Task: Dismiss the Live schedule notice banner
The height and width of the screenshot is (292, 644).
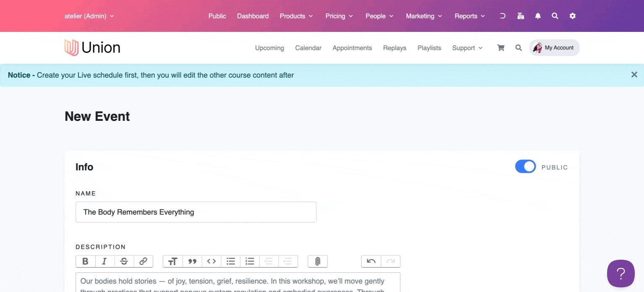Action: (634, 75)
